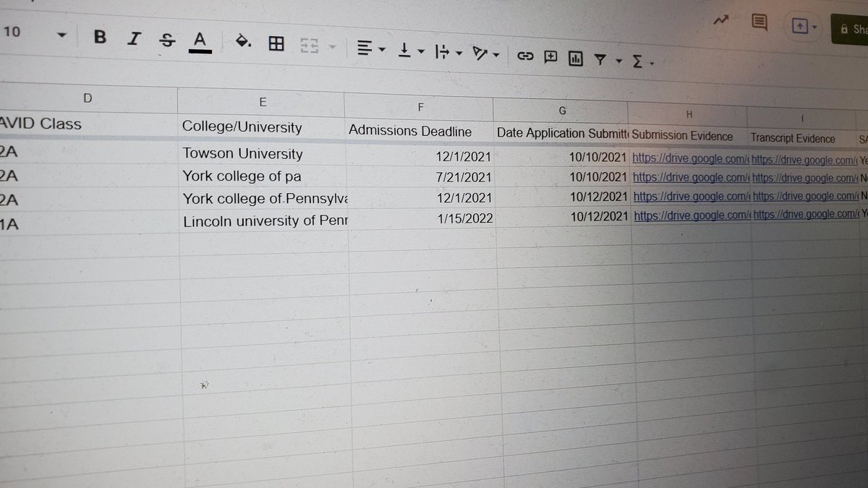Click the create filter icon
Screen dimensions: 868x488
coord(600,60)
